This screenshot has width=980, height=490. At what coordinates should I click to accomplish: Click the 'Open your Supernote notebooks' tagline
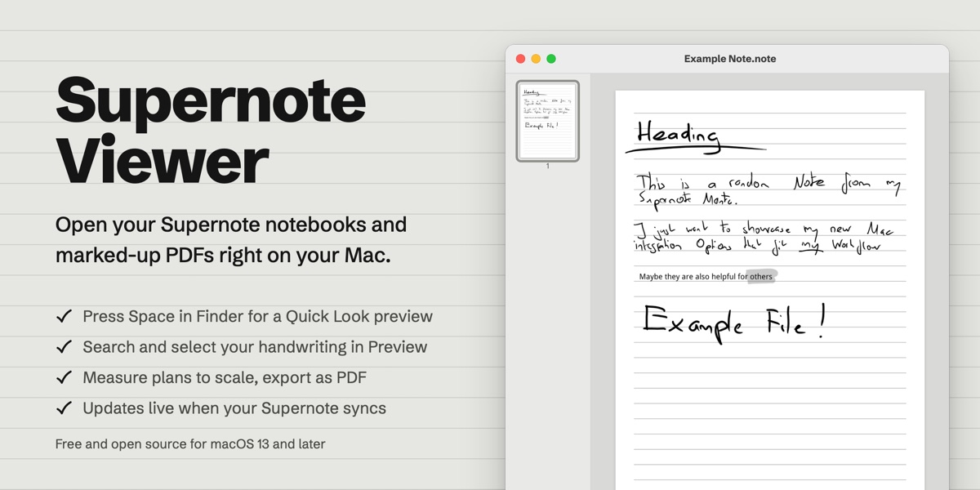coord(231,239)
